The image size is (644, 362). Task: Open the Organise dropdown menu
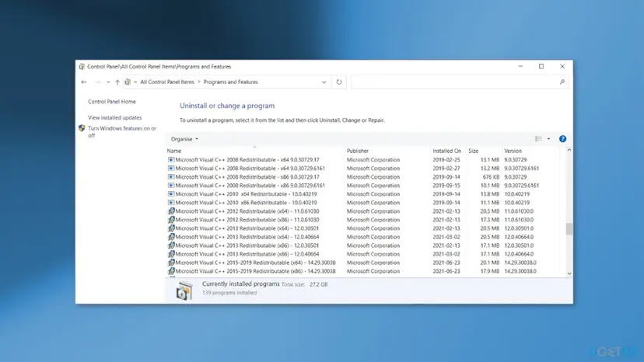click(184, 139)
